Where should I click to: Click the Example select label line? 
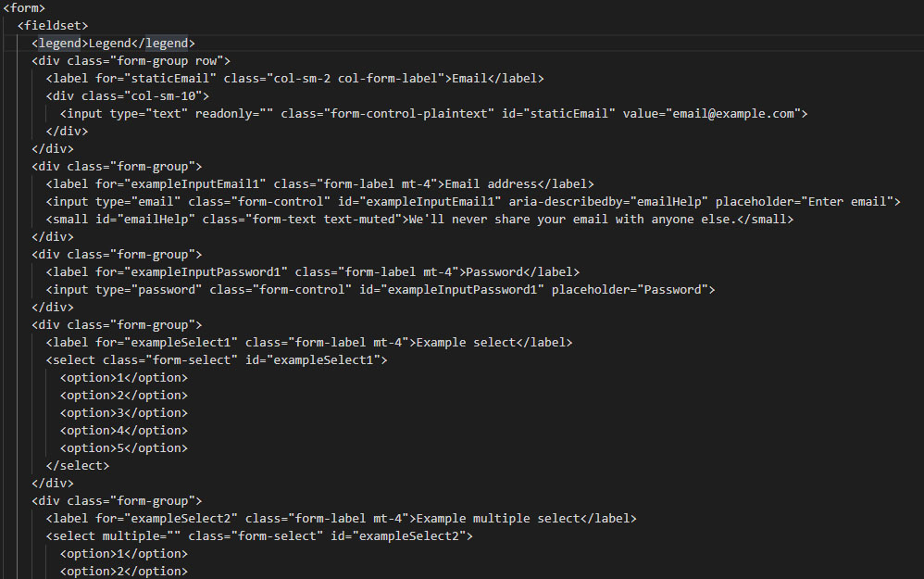[x=309, y=343]
